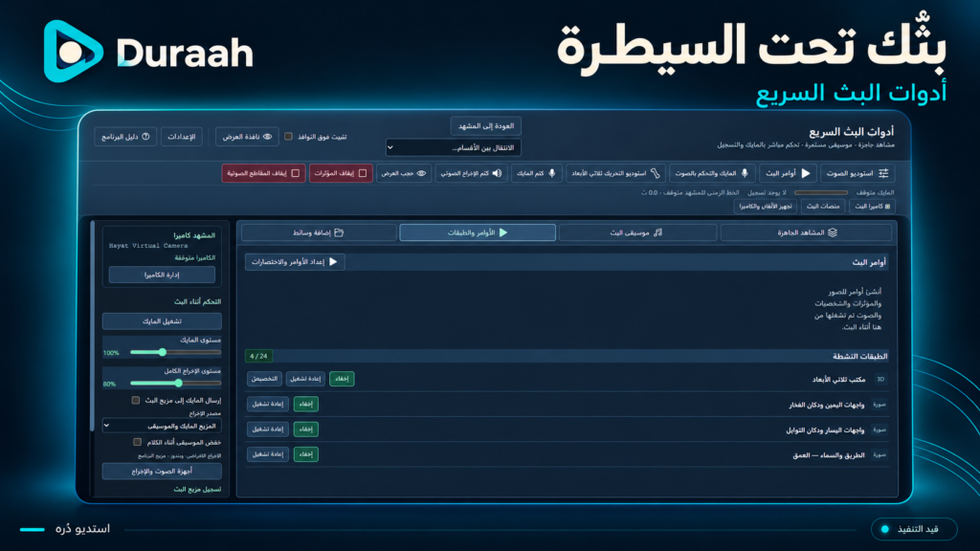Restart layer الطريق والسماء — العمق

click(x=268, y=454)
